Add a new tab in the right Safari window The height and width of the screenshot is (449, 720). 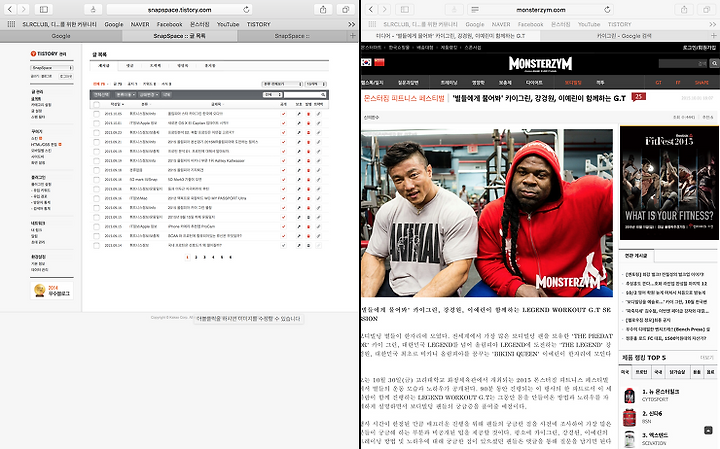pos(714,36)
